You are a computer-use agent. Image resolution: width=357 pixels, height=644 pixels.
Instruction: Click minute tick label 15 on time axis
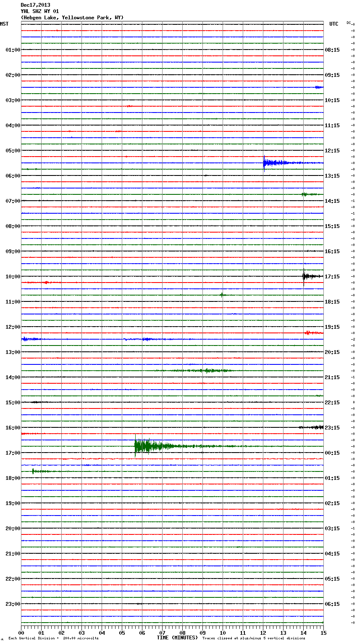pyautogui.click(x=323, y=633)
